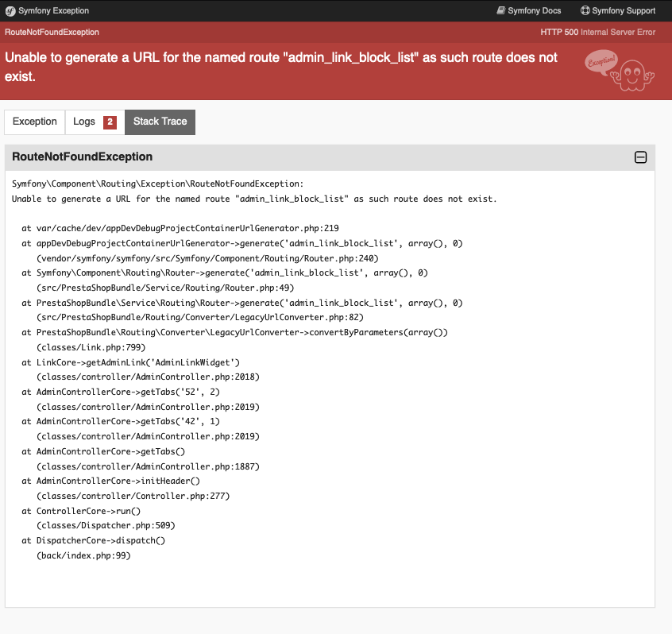Viewport: 672px width, 634px height.
Task: Click the large error message headline
Action: [x=280, y=67]
